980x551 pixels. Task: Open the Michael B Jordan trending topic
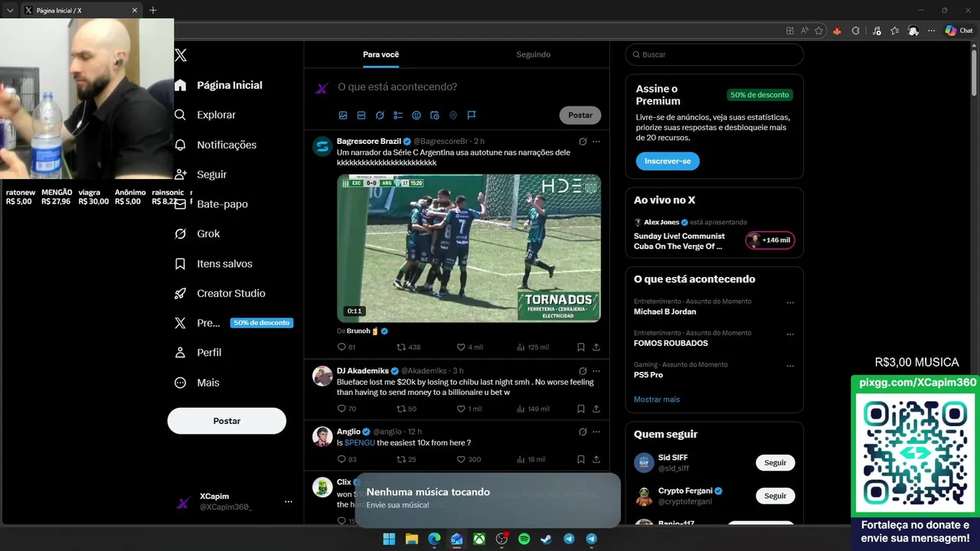click(665, 312)
